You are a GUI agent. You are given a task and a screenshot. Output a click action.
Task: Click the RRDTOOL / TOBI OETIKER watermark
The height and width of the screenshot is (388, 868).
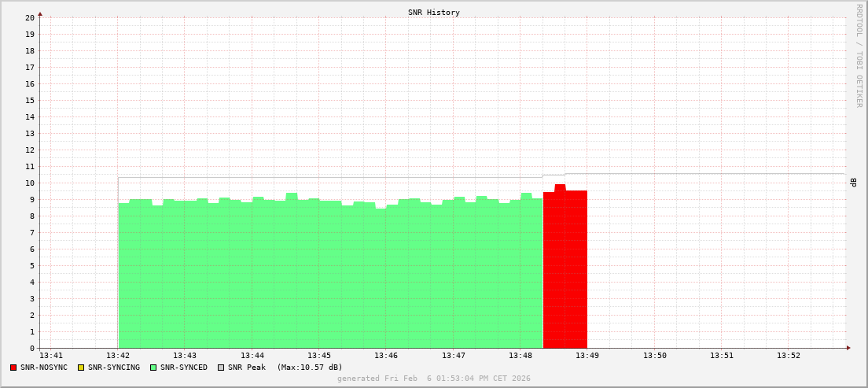(x=859, y=55)
